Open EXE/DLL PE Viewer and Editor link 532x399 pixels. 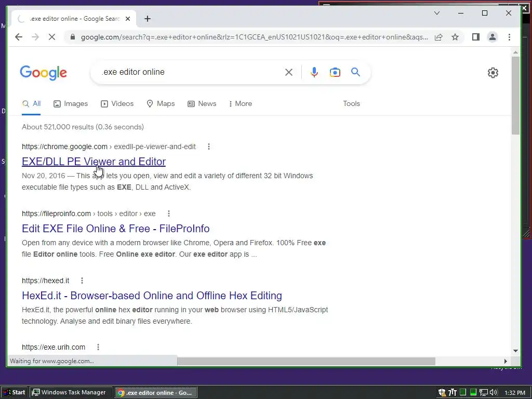[x=94, y=162]
